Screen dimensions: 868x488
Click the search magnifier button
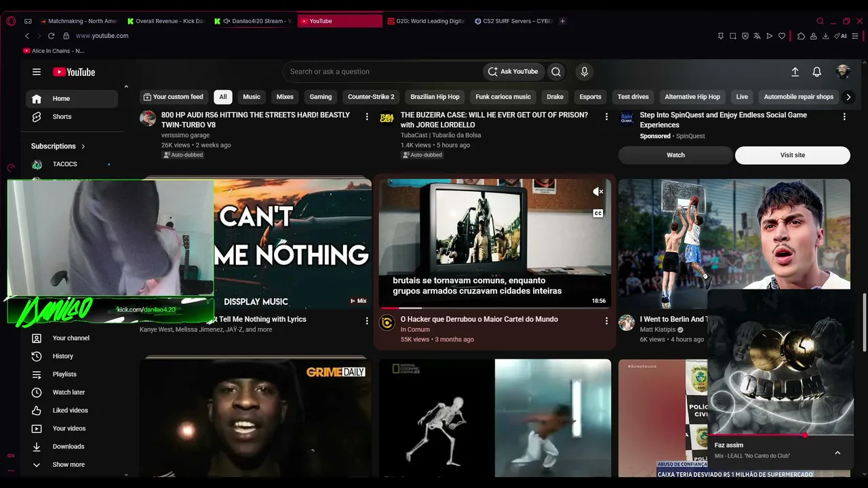tap(556, 72)
